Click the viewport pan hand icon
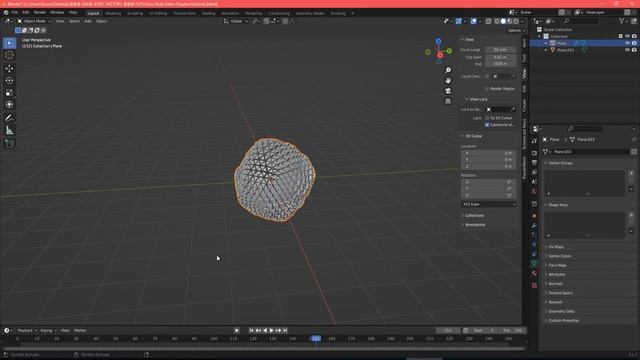Screen dimensions: 640x360 tap(448, 80)
